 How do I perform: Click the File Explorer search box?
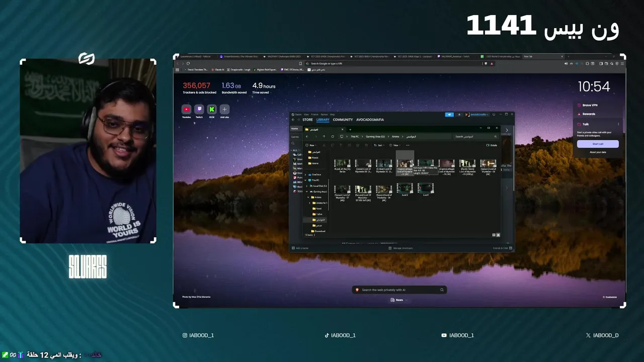click(476, 136)
